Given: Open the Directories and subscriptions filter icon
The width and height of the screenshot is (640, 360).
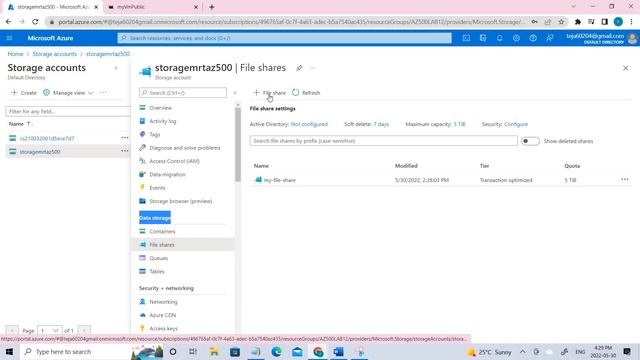Looking at the screenshot, I should point(483,38).
